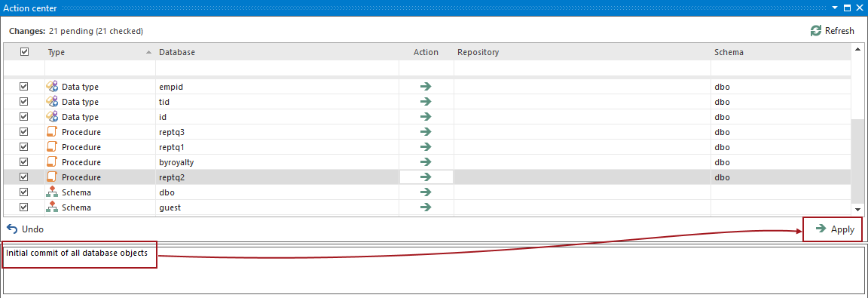868x298 pixels.
Task: Click the vertical scrollbar thumb
Action: (x=858, y=161)
